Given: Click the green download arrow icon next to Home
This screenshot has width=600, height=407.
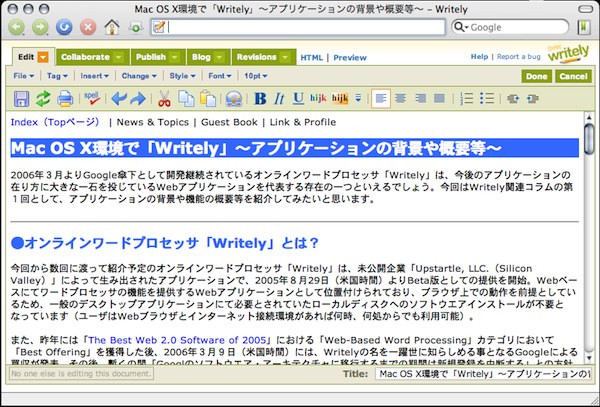Looking at the screenshot, I should (135, 27).
